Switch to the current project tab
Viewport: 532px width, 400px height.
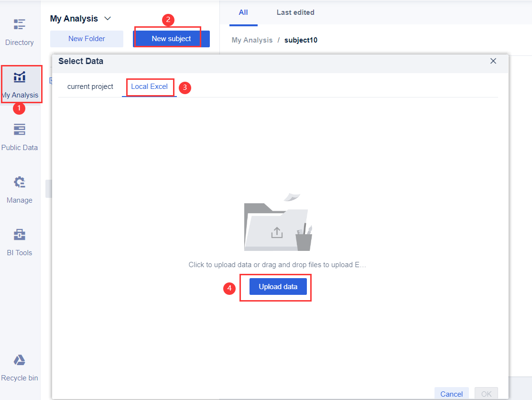pos(90,86)
